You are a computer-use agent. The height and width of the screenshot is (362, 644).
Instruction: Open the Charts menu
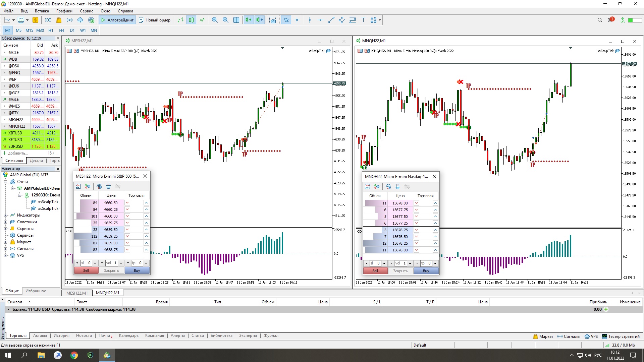64,11
